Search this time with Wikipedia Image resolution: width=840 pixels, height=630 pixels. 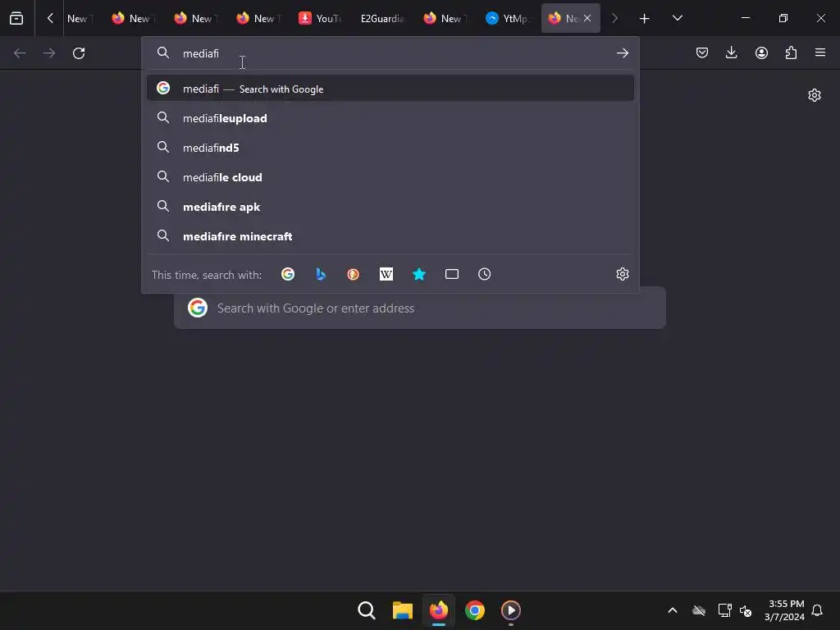(386, 274)
